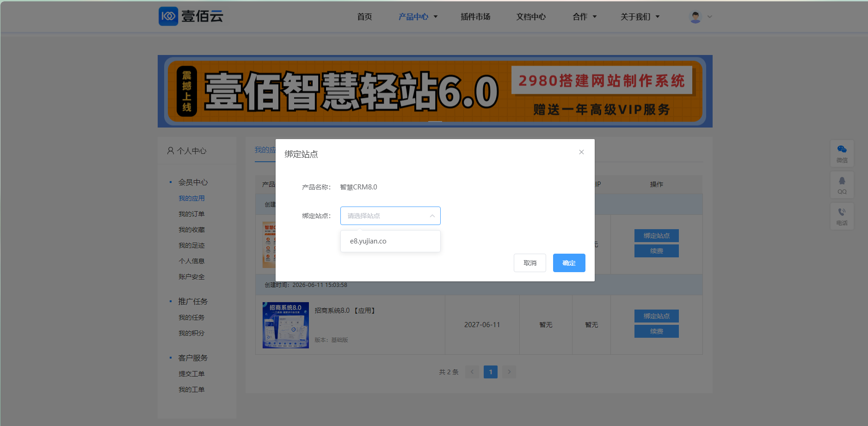Select e8.yujian.co from the dropdown list
Viewport: 868px width, 426px height.
390,241
